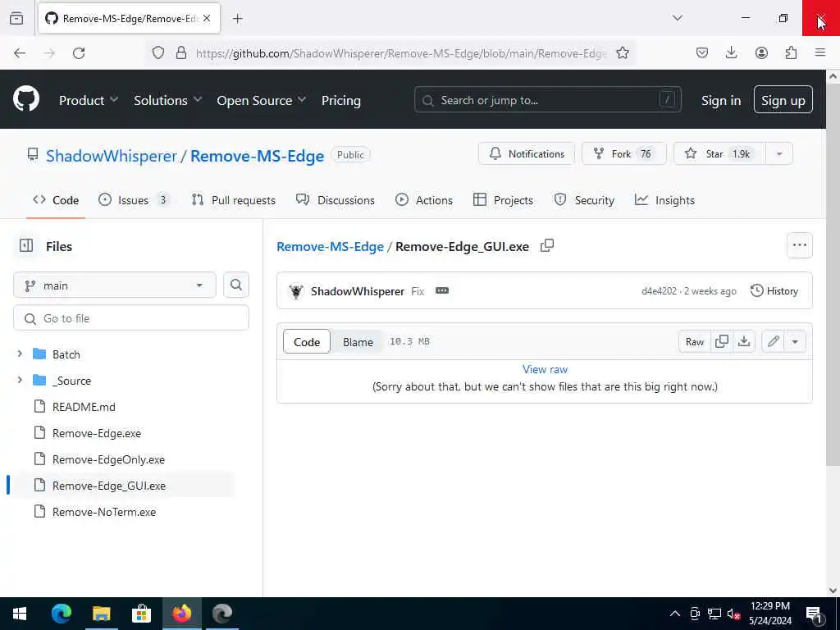This screenshot has width=840, height=630.
Task: Click the Sign in link
Action: pos(721,100)
